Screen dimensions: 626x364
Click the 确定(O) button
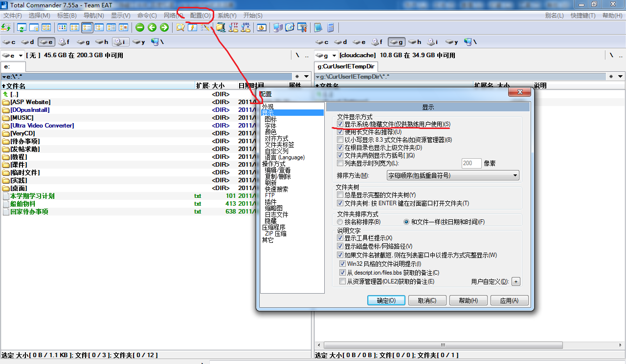coord(386,300)
